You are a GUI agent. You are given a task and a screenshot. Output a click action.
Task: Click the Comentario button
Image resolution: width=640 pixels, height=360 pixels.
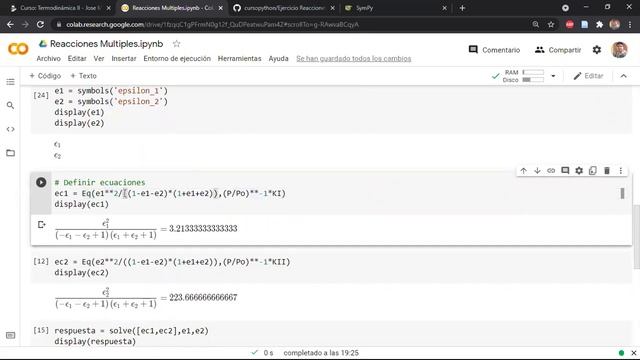pos(494,50)
